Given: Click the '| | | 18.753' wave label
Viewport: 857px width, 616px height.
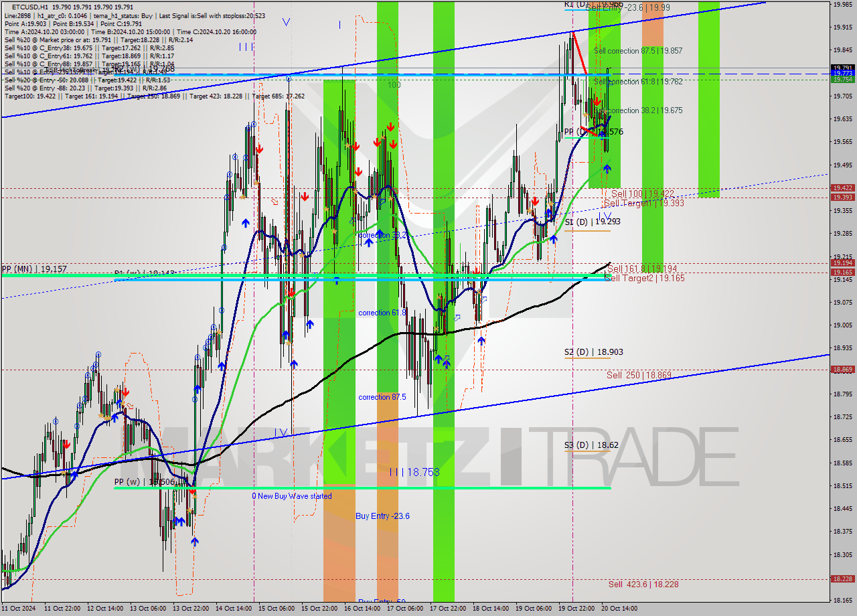Looking at the screenshot, I should pos(414,472).
